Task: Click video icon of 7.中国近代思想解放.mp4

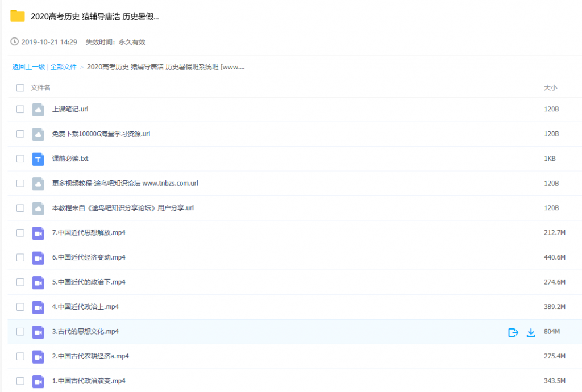Action: click(x=38, y=233)
